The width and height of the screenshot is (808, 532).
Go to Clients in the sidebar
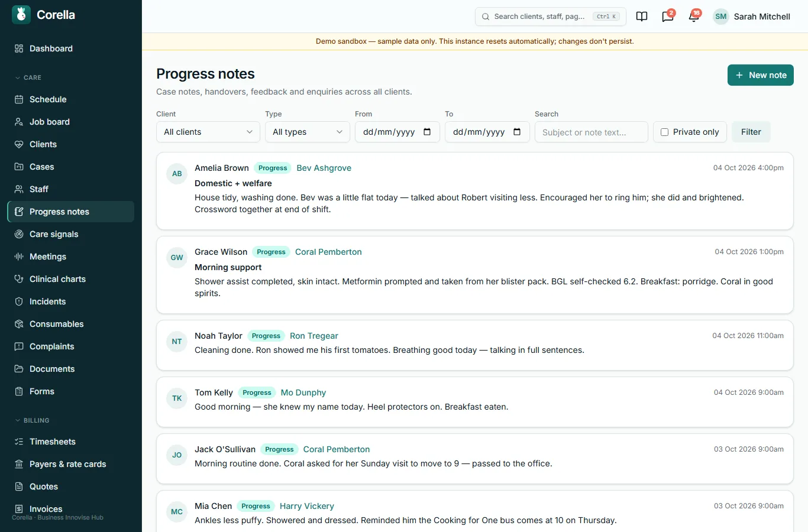(71, 144)
